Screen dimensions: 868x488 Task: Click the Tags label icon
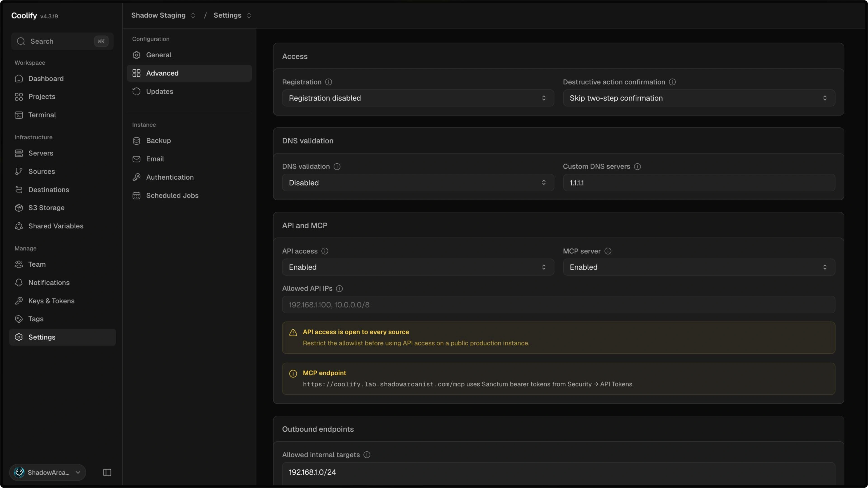[19, 319]
